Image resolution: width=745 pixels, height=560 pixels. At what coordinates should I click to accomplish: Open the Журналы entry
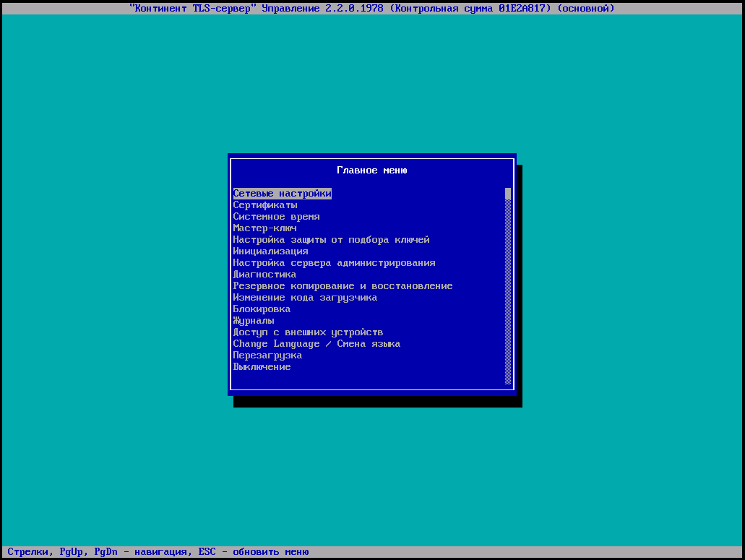[254, 321]
